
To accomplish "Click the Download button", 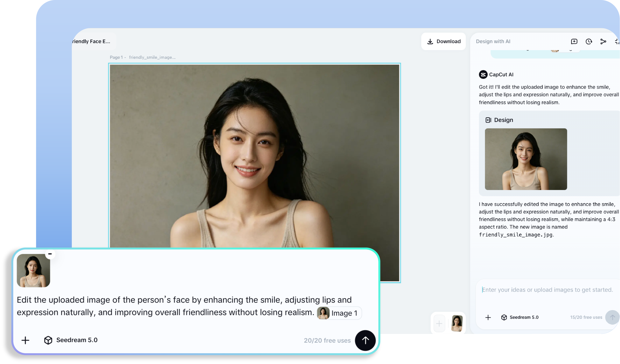I will point(444,41).
